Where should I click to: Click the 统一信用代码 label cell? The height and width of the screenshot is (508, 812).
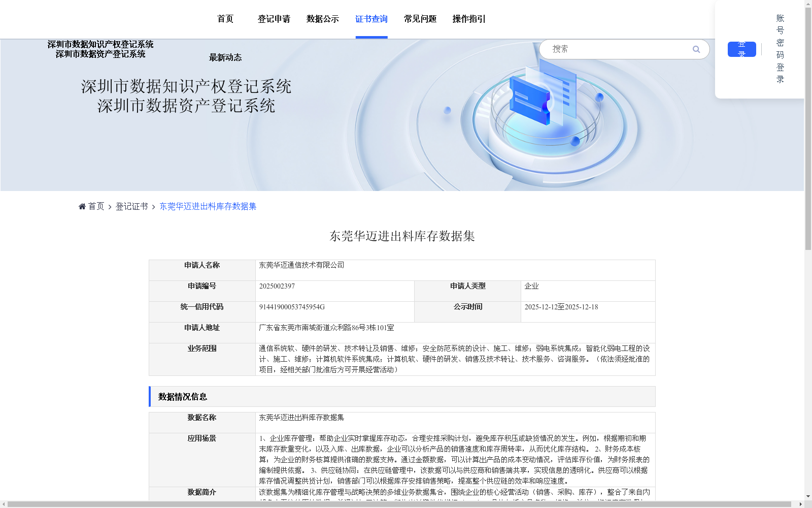(202, 312)
